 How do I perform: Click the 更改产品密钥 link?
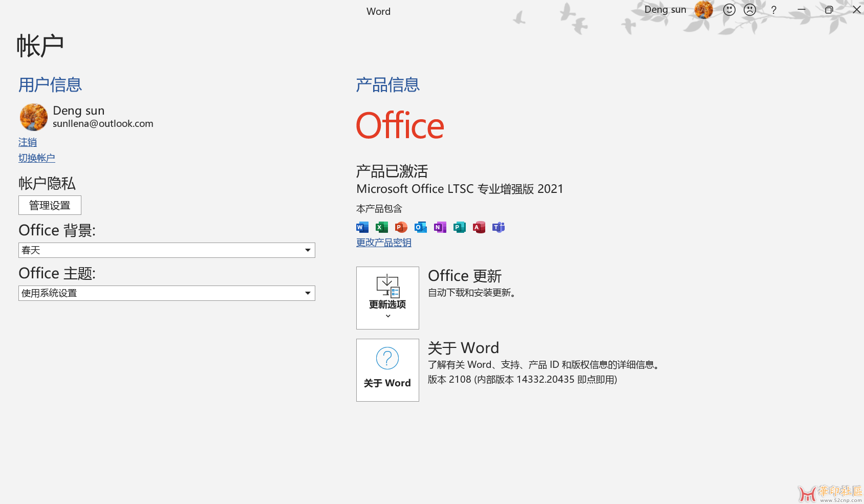(384, 243)
